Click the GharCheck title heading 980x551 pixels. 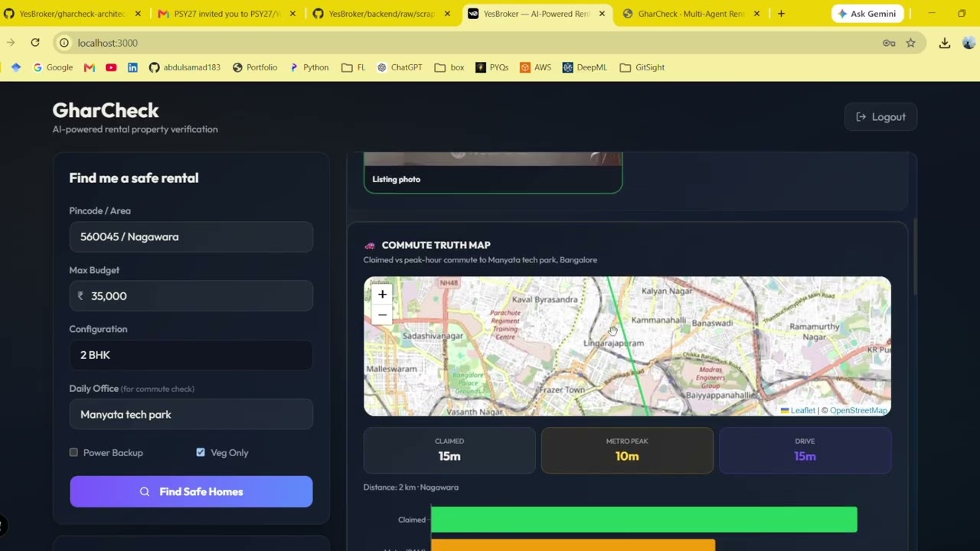click(x=106, y=110)
